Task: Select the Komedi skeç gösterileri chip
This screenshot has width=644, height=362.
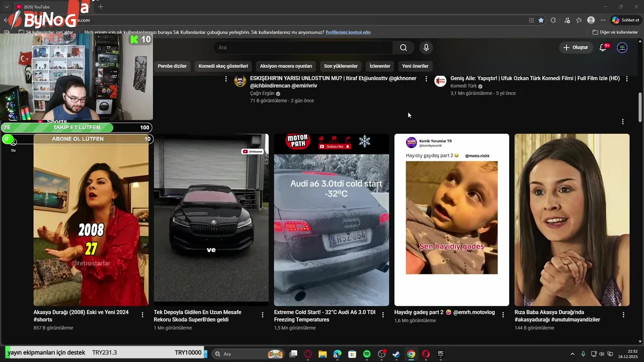Action: [223, 66]
